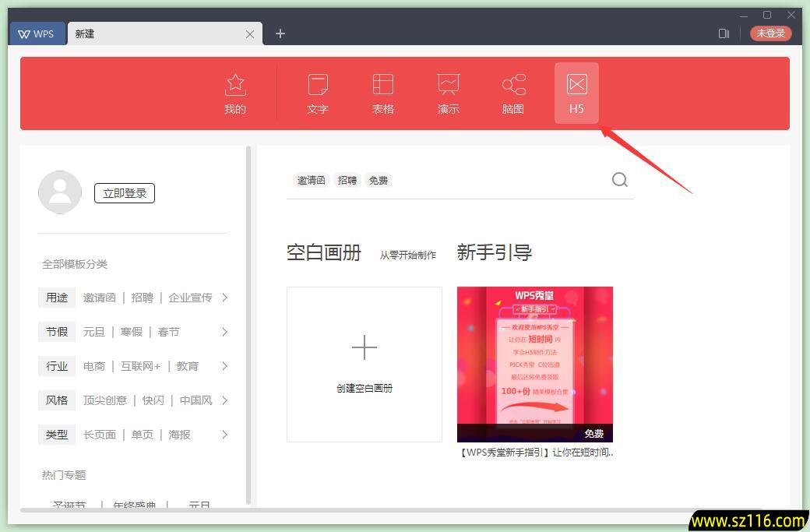Go to 我的 favorites section
The width and height of the screenshot is (810, 532).
click(234, 93)
